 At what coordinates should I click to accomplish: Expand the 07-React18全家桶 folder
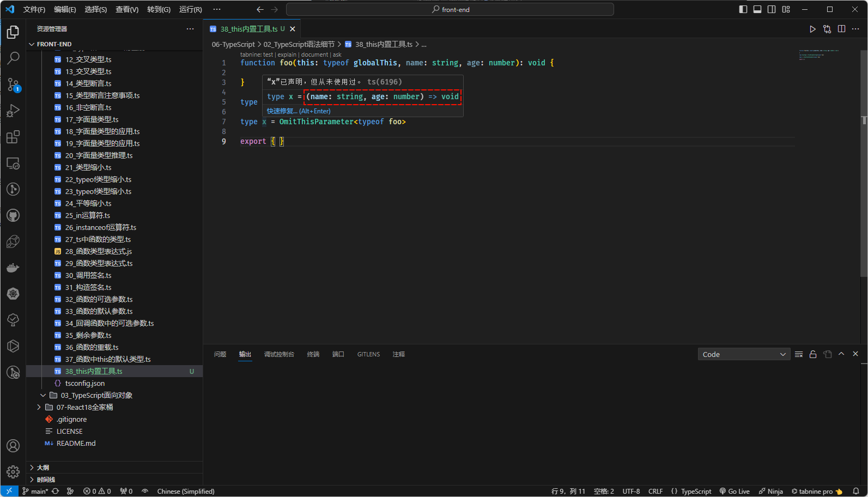84,407
